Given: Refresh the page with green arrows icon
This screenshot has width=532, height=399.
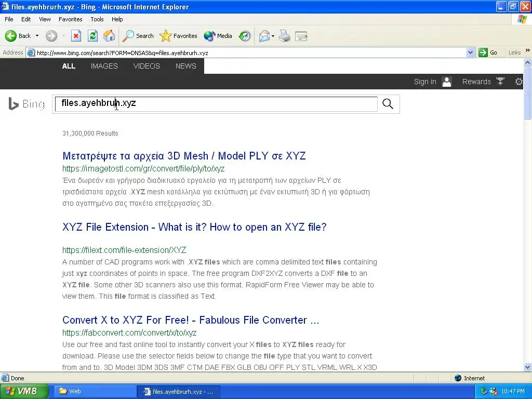Looking at the screenshot, I should [92, 36].
